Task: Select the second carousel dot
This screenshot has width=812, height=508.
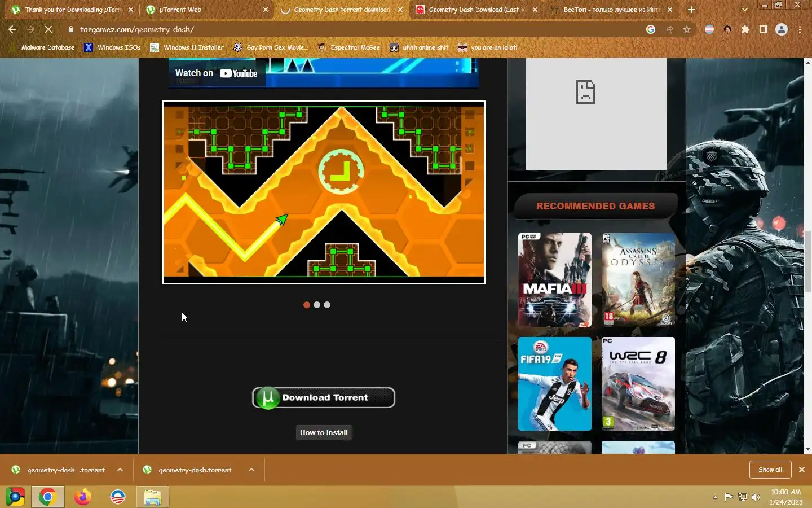Action: pos(317,305)
